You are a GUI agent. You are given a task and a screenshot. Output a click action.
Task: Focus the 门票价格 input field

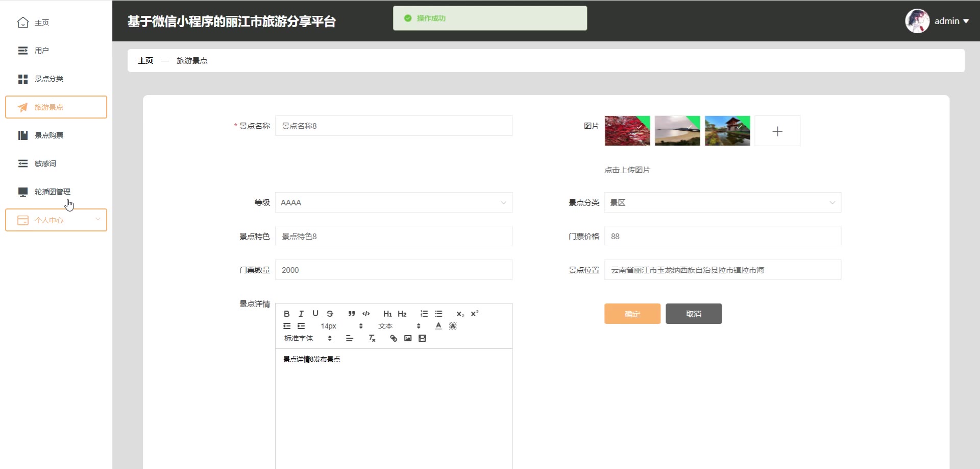pyautogui.click(x=723, y=236)
